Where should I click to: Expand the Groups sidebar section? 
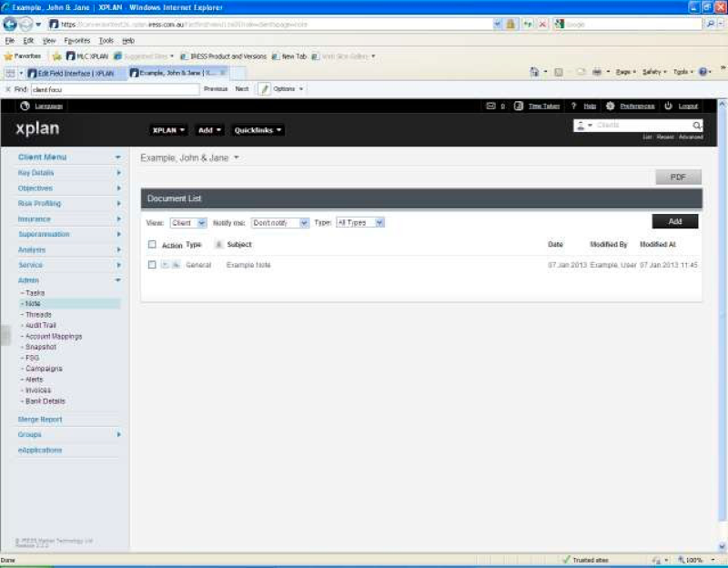(119, 435)
